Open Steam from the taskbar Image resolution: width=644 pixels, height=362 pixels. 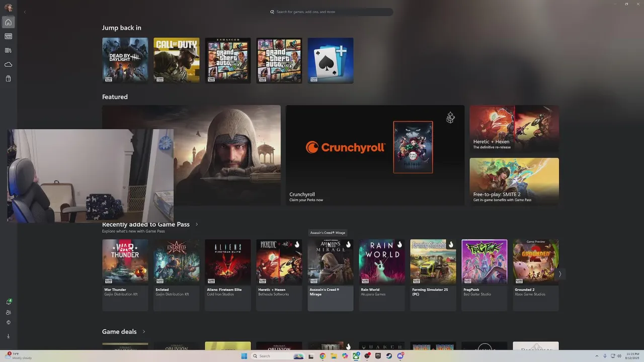389,356
